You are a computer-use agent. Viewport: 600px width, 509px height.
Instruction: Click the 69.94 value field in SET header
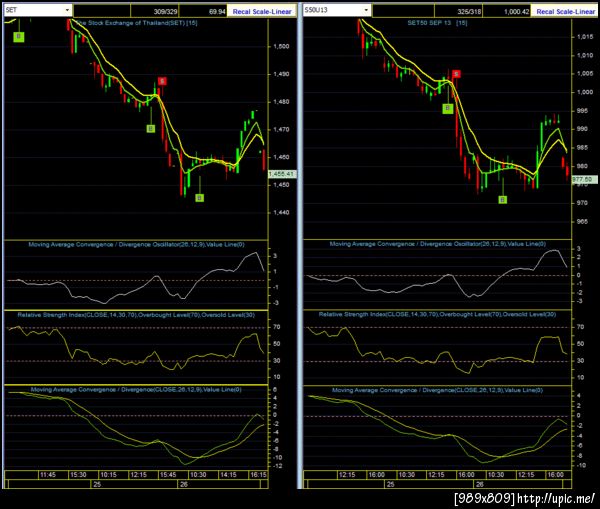click(x=203, y=11)
